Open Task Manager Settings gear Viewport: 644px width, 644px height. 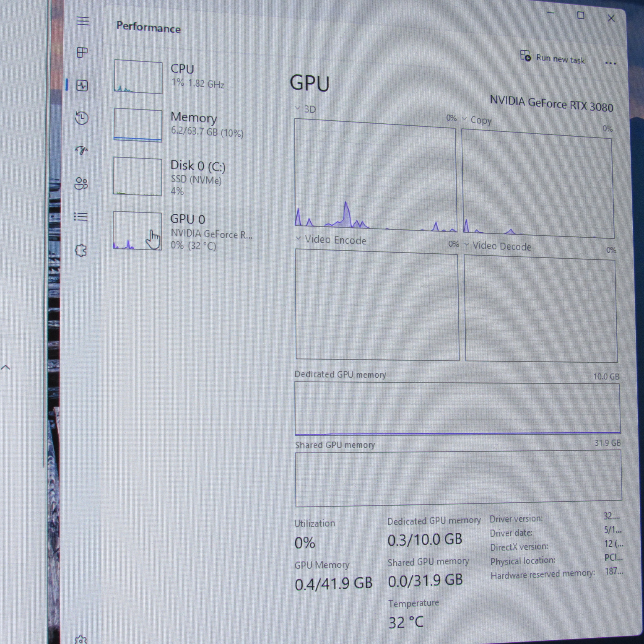pos(80,639)
